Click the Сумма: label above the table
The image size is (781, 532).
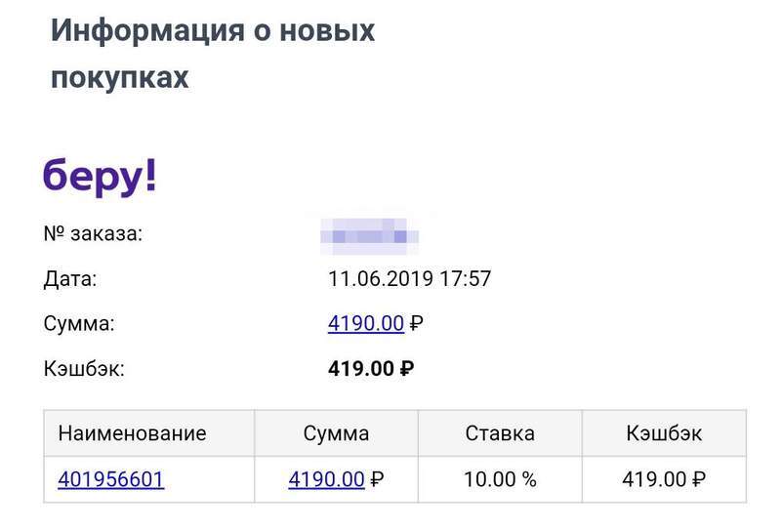pos(79,324)
